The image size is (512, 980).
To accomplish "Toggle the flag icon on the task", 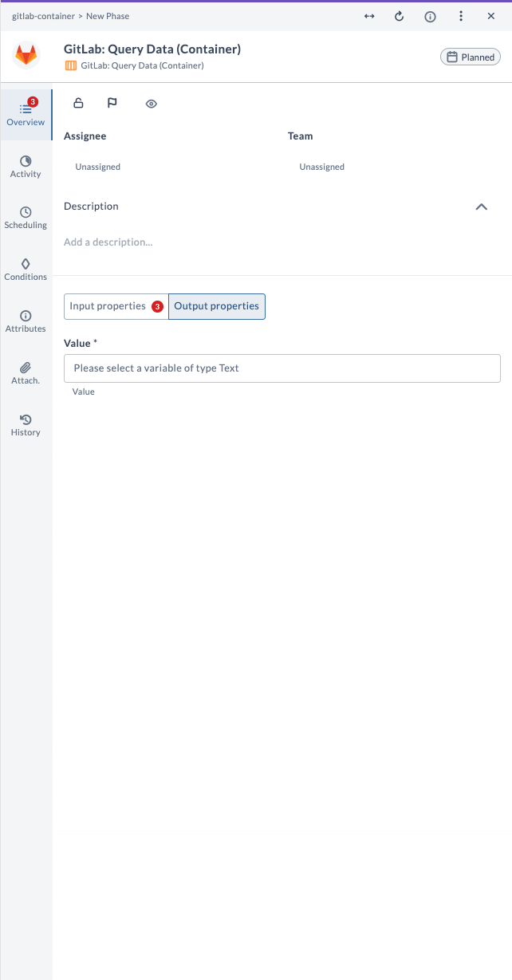I will pos(112,103).
